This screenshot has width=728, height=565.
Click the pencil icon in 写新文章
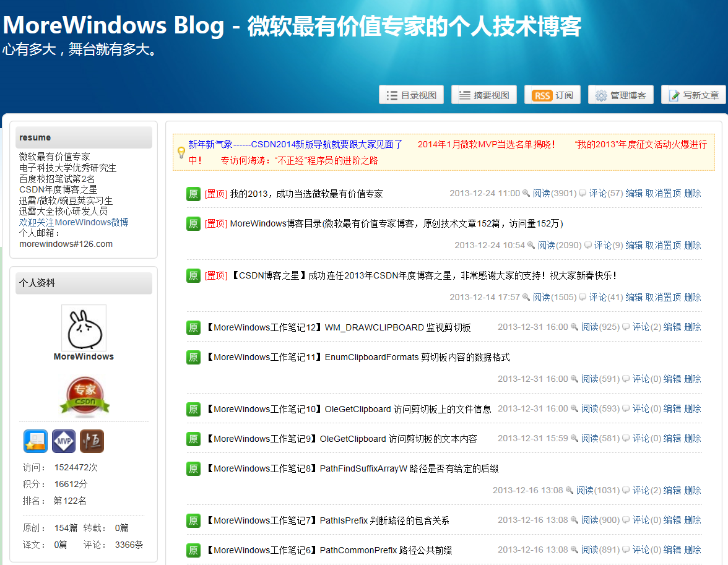pos(674,96)
